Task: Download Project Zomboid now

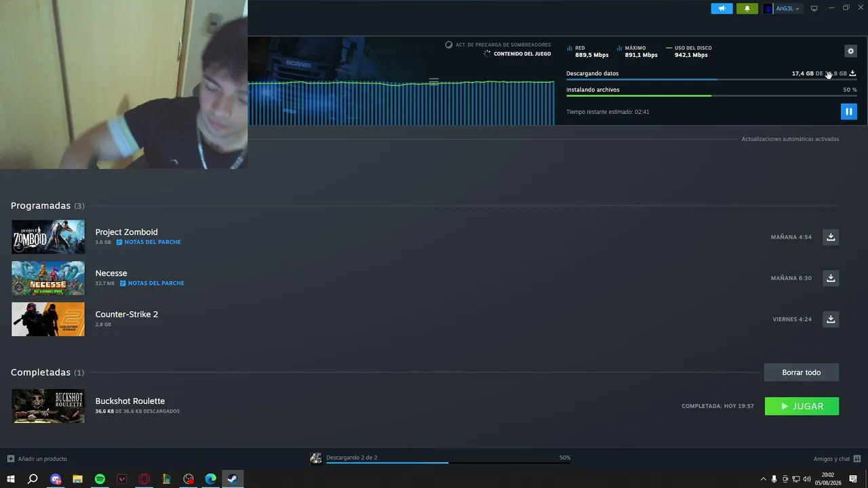Action: tap(831, 237)
